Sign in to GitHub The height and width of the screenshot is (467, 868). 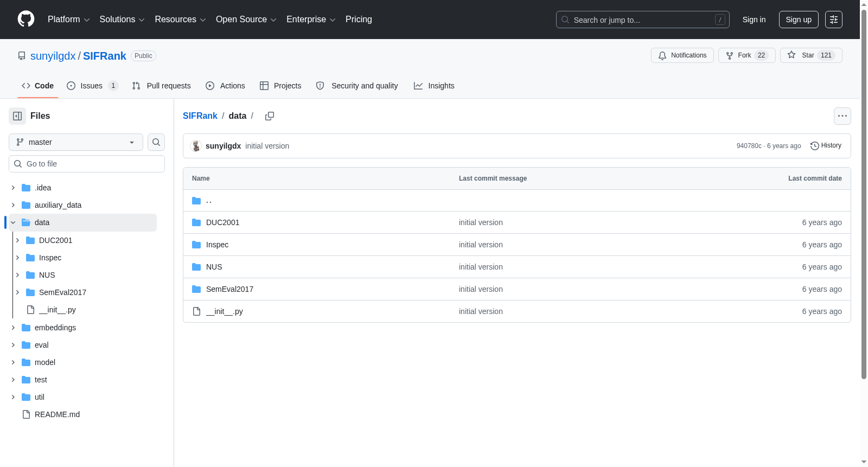click(754, 20)
